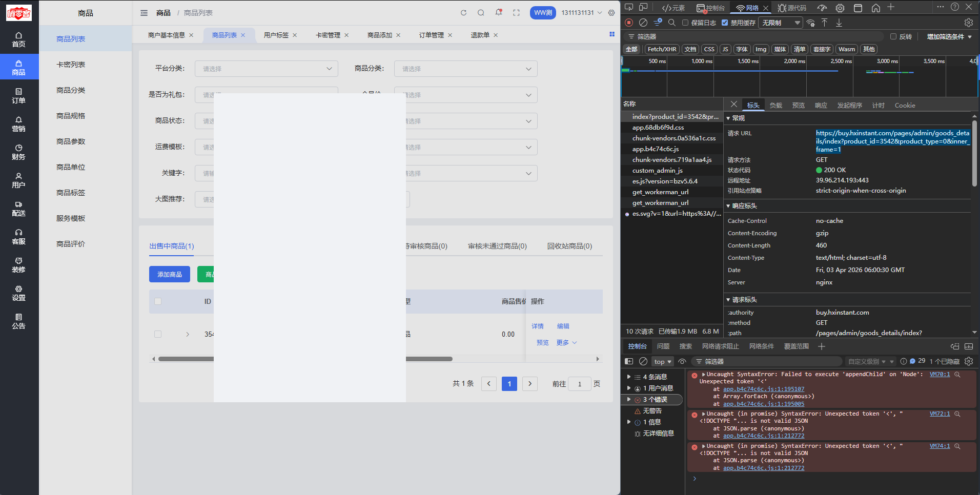Viewport: 980px width, 495px height.
Task: Click the record network log button
Action: 629,23
